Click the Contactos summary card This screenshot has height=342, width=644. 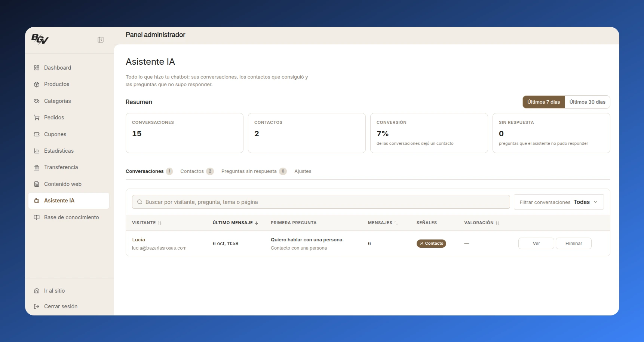pos(307,133)
